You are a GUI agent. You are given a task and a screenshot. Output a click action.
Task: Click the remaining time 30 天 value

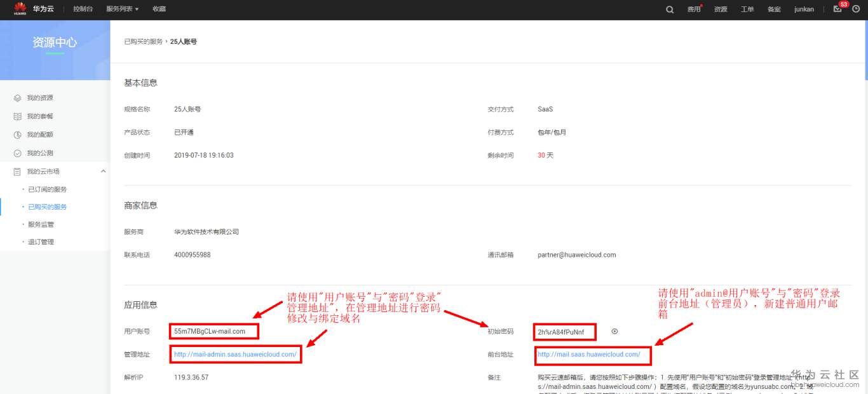(x=545, y=155)
